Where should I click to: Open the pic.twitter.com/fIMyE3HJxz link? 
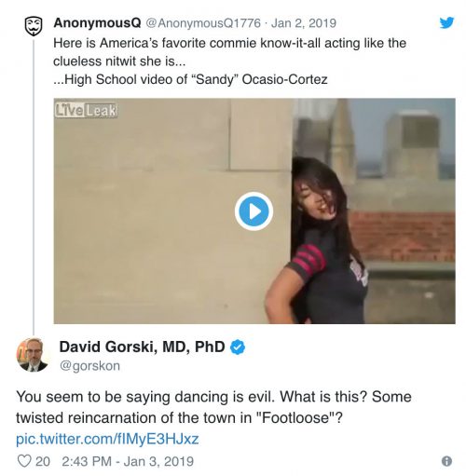tap(107, 439)
